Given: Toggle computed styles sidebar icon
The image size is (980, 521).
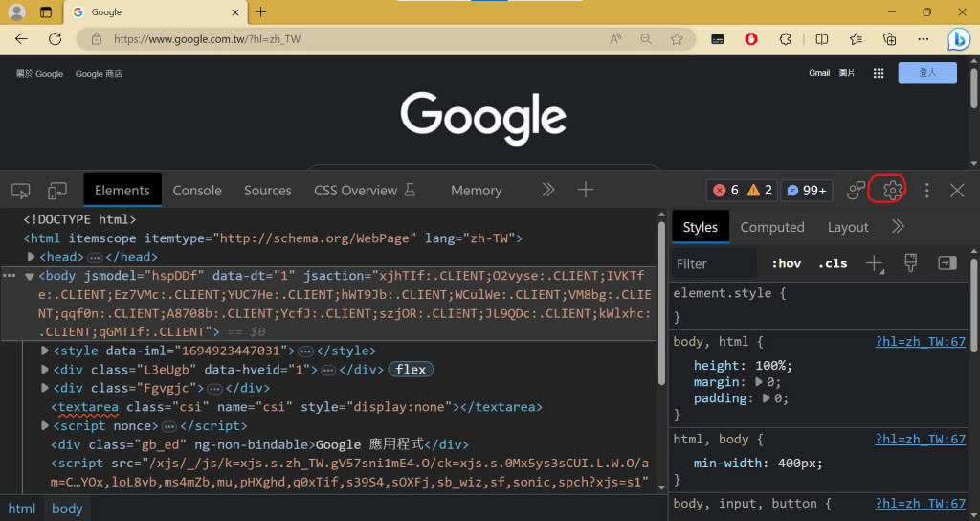Looking at the screenshot, I should coord(947,263).
